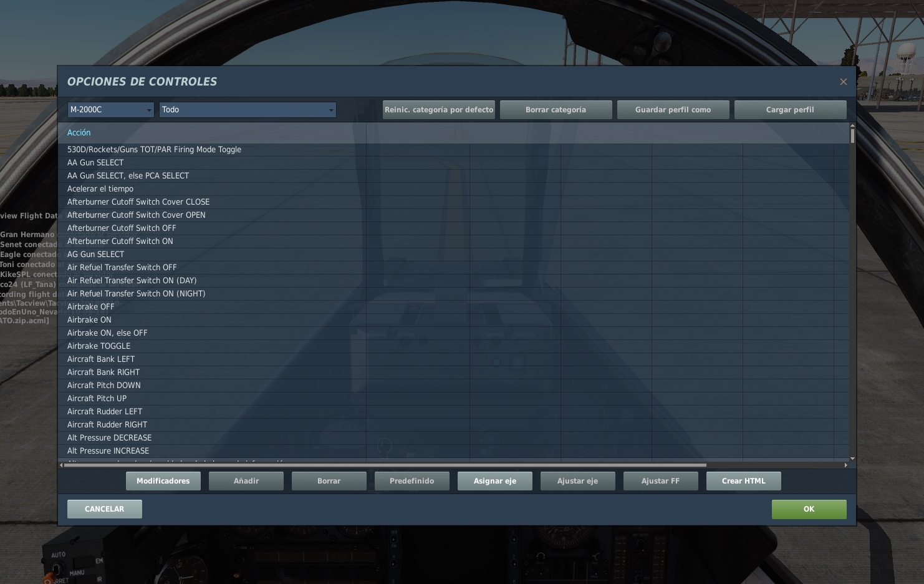
Task: Select AA Gun SELECT, else PCA SELECT row
Action: click(454, 176)
